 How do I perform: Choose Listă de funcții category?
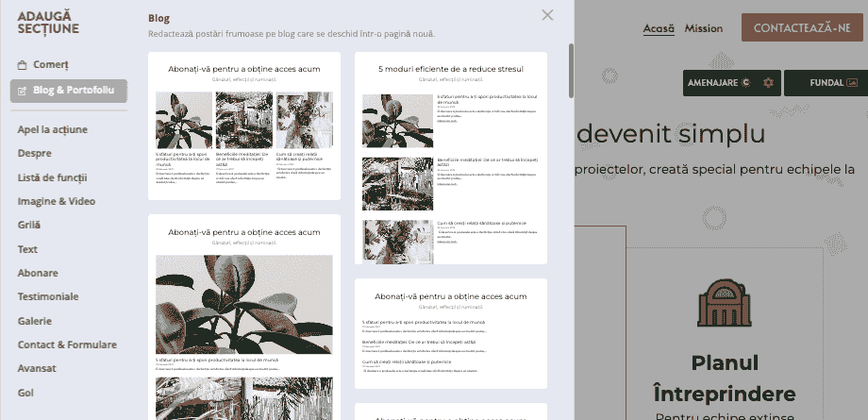(x=52, y=177)
